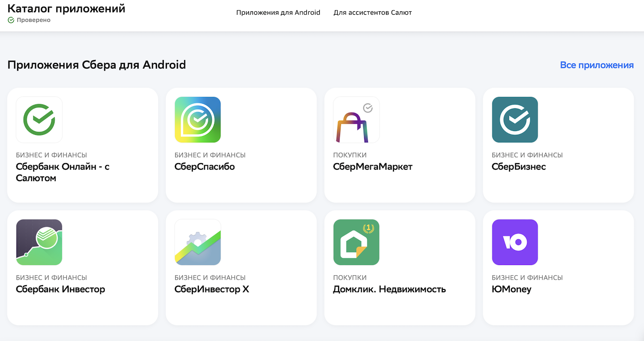Go to Приложения для Android tab
Viewport: 644px width, 341px height.
click(x=278, y=13)
